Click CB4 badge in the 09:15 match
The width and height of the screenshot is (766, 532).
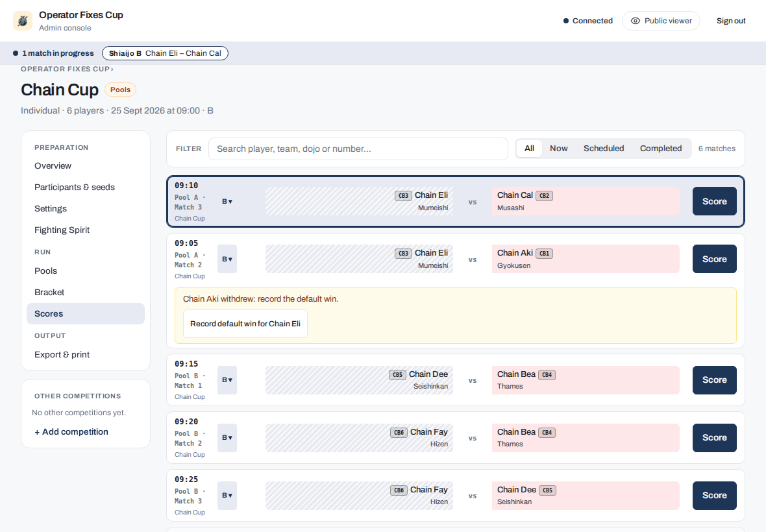[547, 375]
